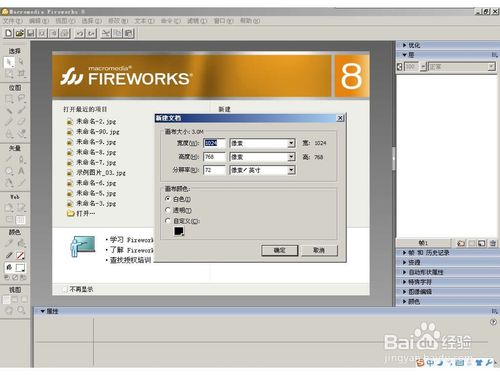Select the Marquee tool
This screenshot has height=375, width=500.
pyautogui.click(x=9, y=99)
